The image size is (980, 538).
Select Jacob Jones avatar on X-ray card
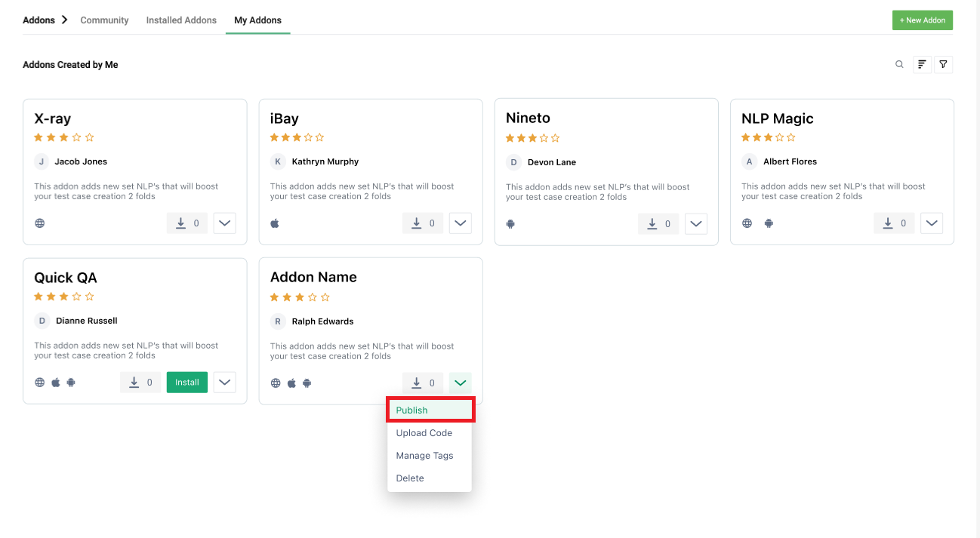[41, 161]
